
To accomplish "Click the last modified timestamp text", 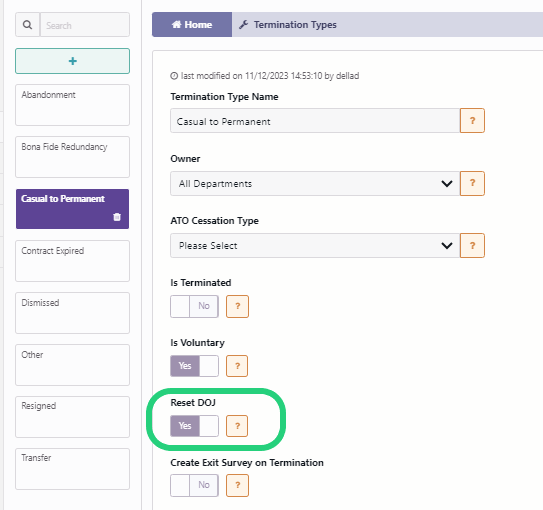I will (265, 76).
